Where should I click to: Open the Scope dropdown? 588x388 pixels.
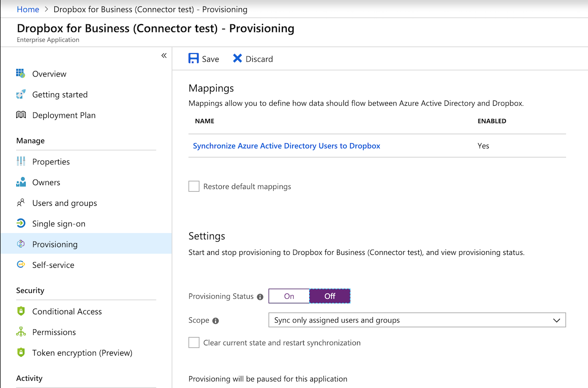click(x=417, y=320)
